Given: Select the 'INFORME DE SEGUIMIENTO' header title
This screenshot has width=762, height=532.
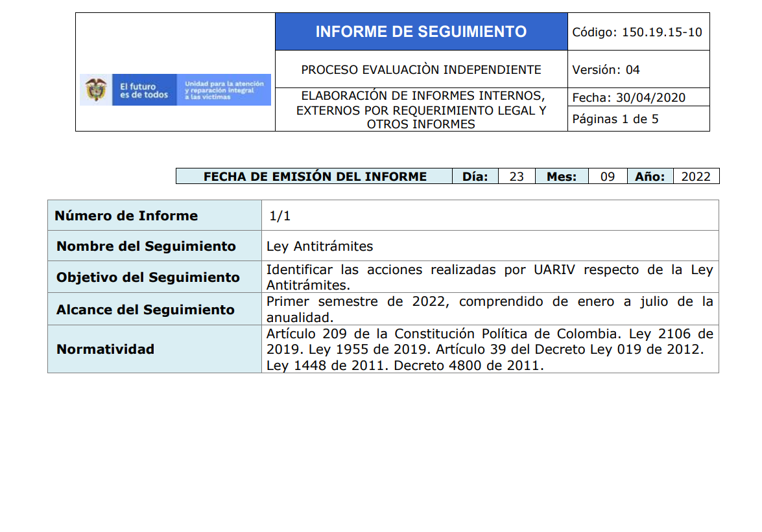Looking at the screenshot, I should pos(422,32).
